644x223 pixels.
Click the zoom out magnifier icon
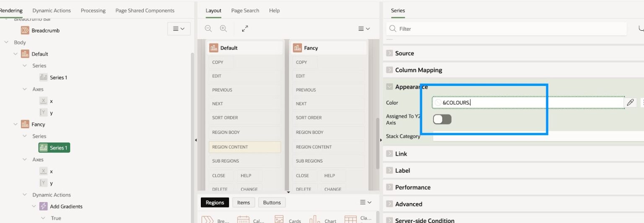pos(208,29)
